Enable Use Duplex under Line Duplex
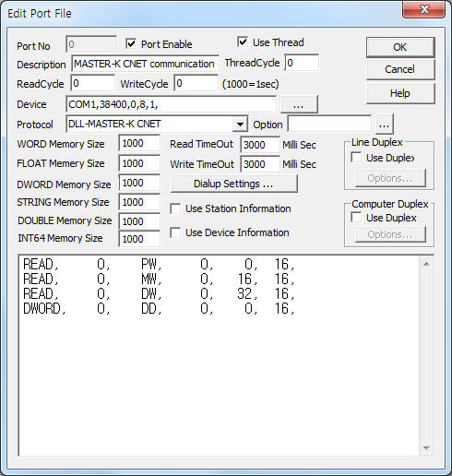 (356, 158)
